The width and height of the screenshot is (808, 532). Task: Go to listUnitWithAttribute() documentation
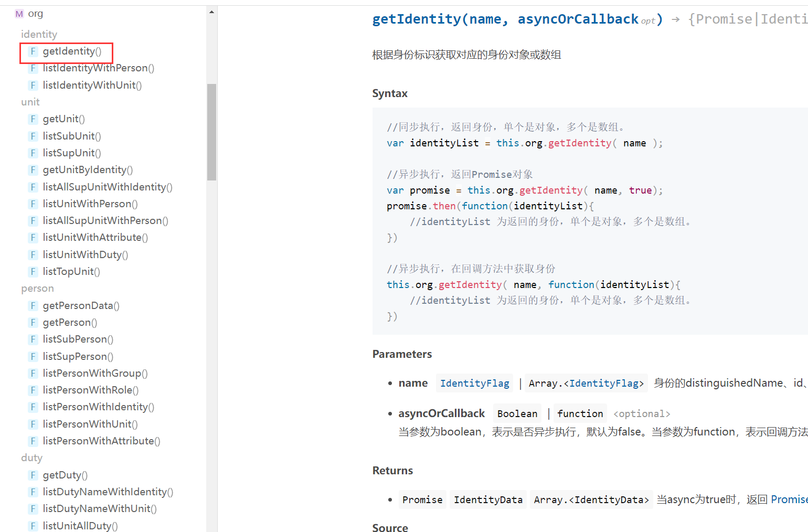pyautogui.click(x=95, y=238)
